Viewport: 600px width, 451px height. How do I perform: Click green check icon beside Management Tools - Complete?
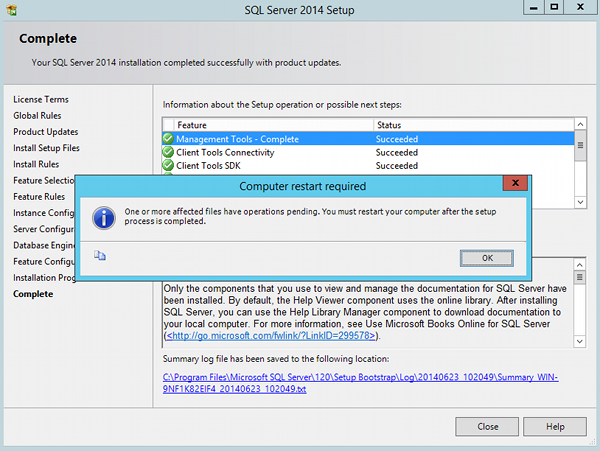[168, 138]
